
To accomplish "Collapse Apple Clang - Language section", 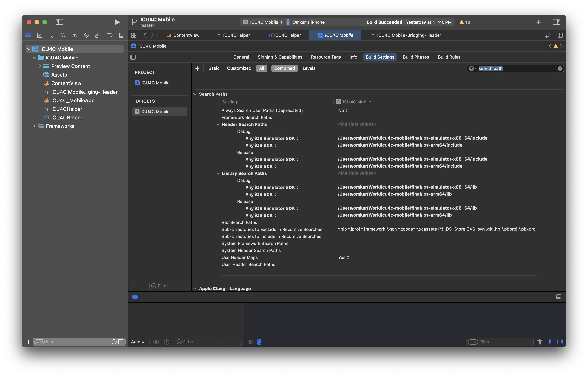I will (195, 289).
